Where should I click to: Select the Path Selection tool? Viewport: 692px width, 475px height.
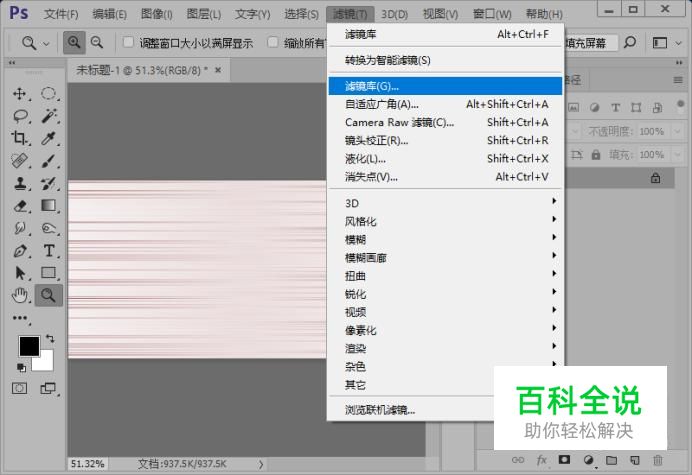pyautogui.click(x=19, y=273)
